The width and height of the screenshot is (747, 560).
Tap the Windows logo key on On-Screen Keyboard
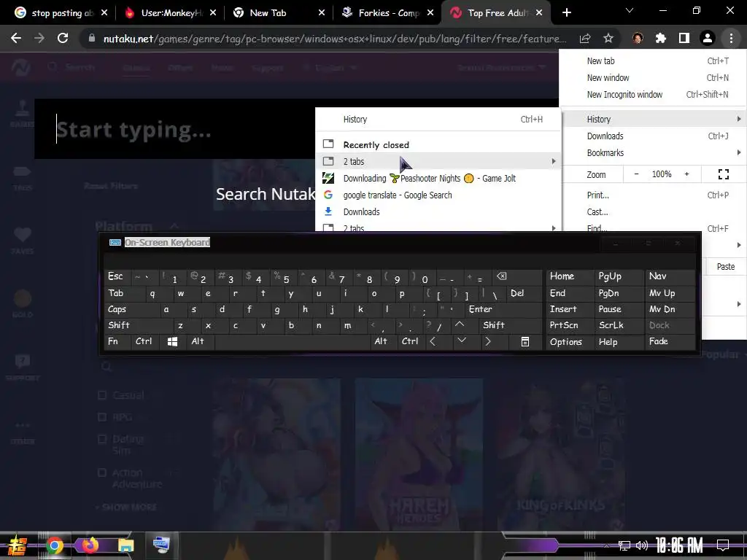coord(172,341)
